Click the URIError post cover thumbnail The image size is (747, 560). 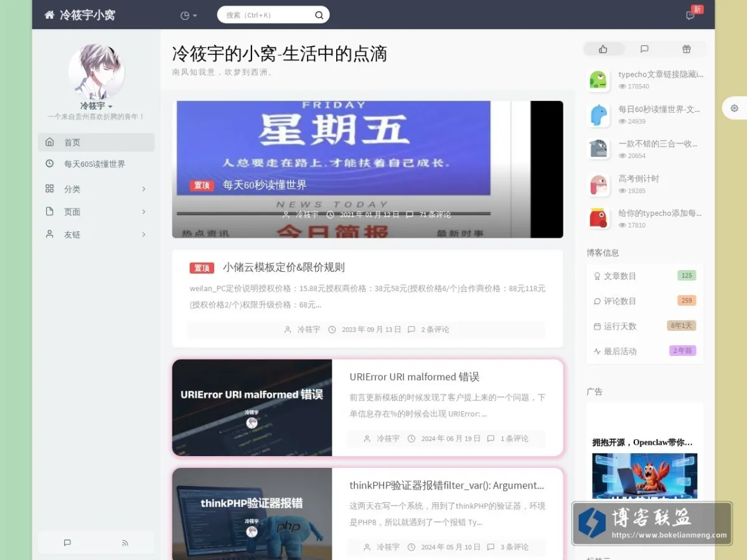pyautogui.click(x=252, y=408)
